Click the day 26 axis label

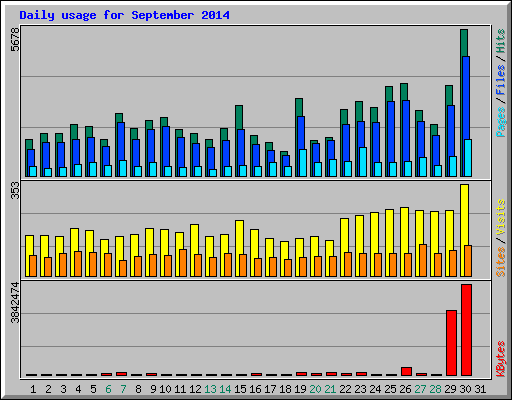coord(405,389)
